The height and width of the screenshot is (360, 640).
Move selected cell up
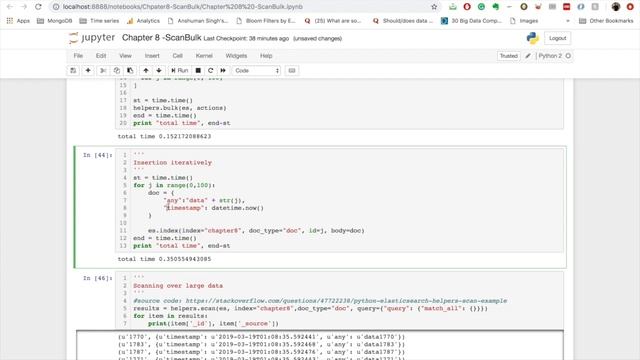(x=146, y=71)
